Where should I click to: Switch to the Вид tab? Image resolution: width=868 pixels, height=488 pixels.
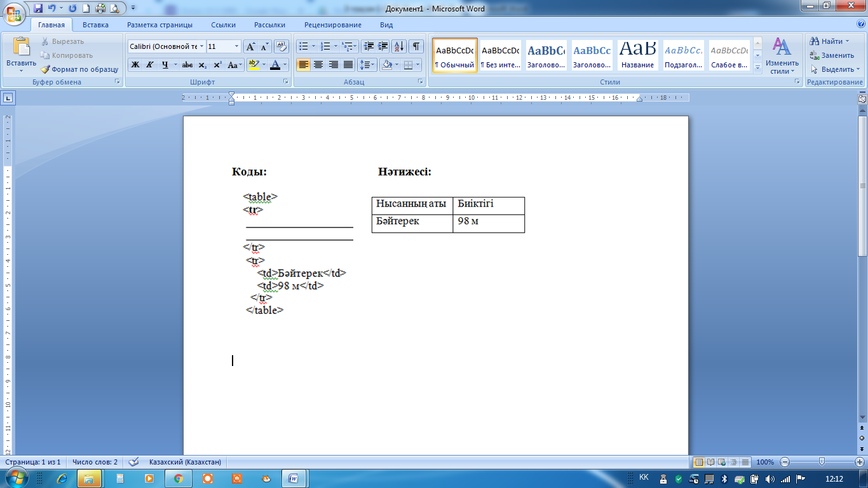coord(386,25)
